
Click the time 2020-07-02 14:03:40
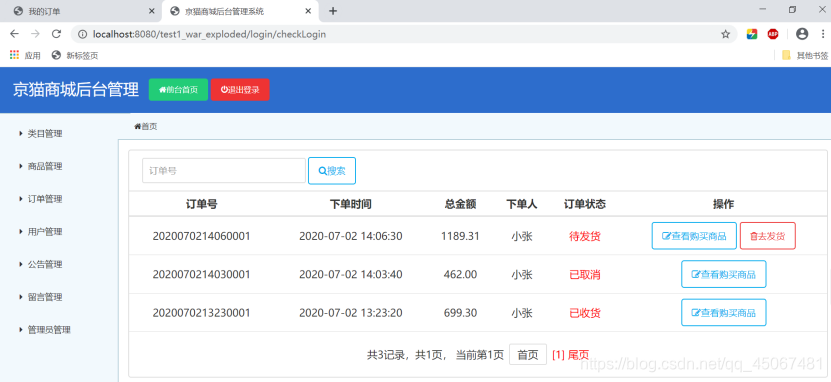(351, 274)
